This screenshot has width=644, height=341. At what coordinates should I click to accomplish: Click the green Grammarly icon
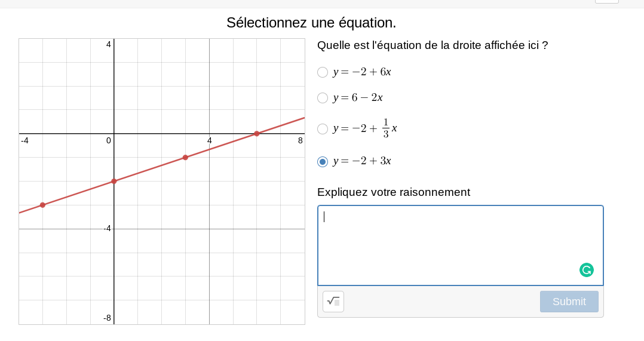pos(587,270)
